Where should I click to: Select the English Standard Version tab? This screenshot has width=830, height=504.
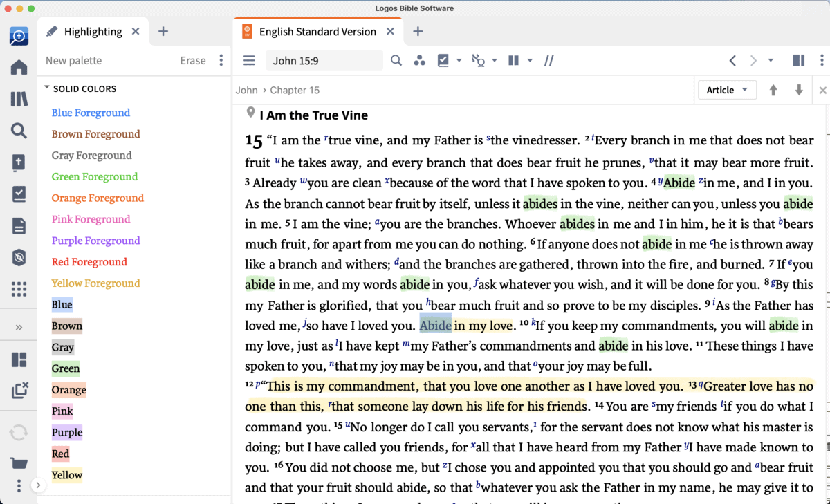click(x=317, y=32)
